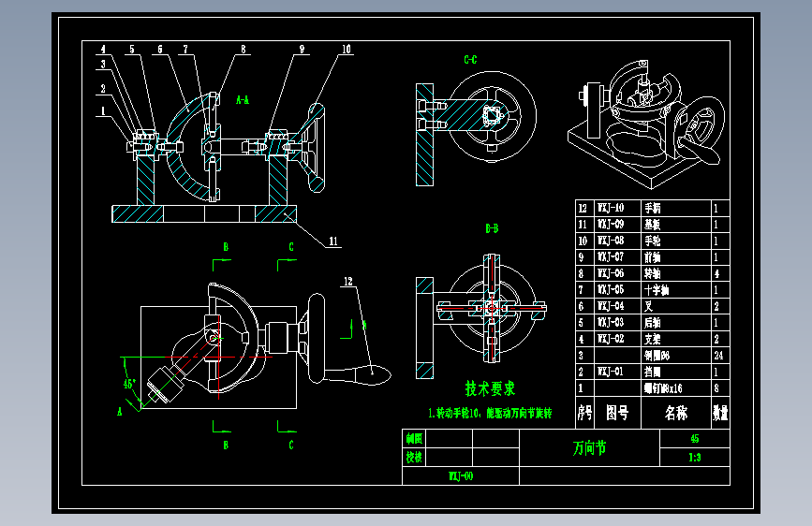Click the quantity 24 in parts list

click(x=718, y=356)
